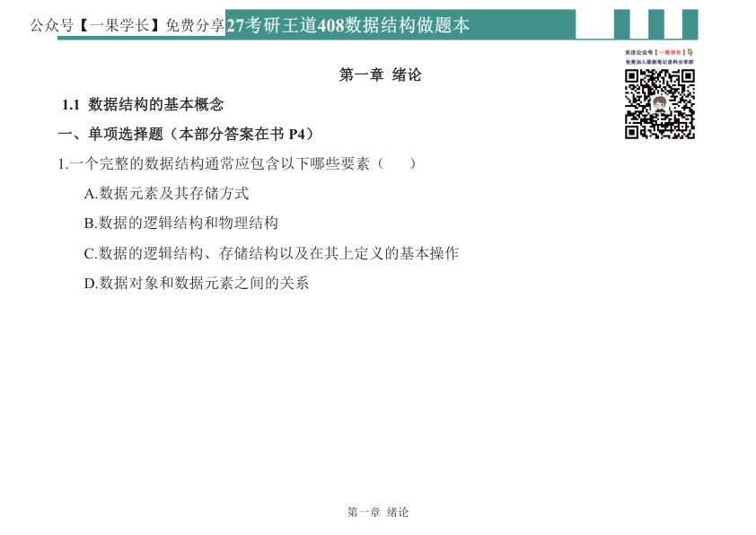
Task: Pick option D 数据对象和数据元素之间的关系
Action: [x=196, y=283]
